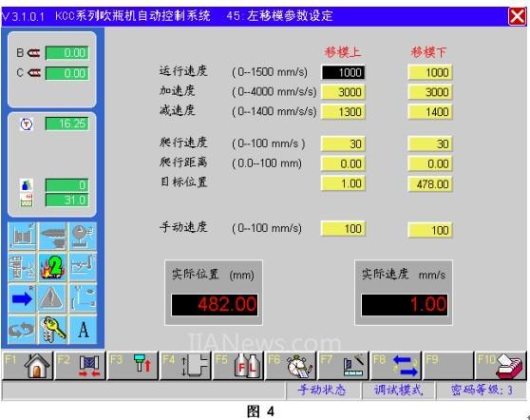Select the 移模上 run speed 1000 field
Image resolution: width=530 pixels, height=420 pixels.
tap(343, 72)
